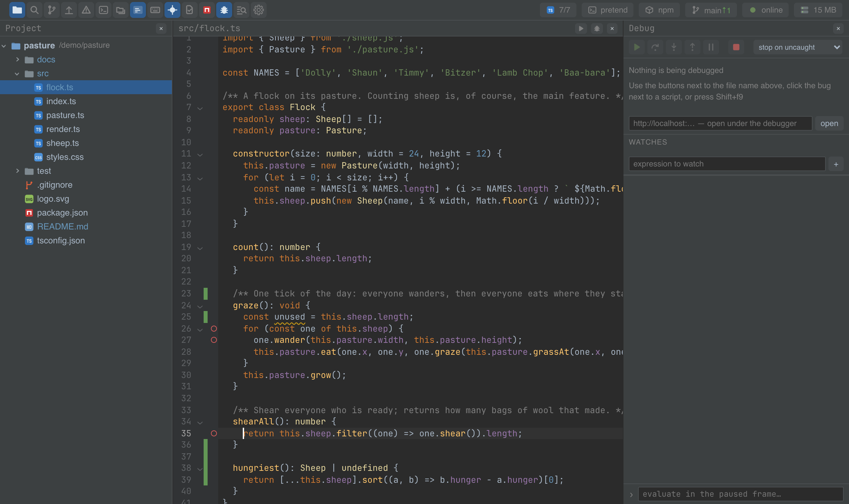Open pasture.ts in the project tree
Image resolution: width=849 pixels, height=504 pixels.
click(x=86, y=115)
